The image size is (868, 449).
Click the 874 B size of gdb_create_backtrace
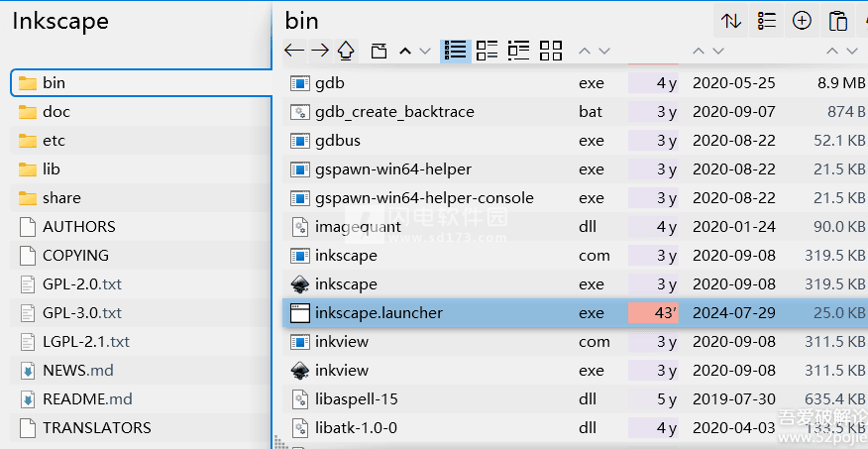846,112
